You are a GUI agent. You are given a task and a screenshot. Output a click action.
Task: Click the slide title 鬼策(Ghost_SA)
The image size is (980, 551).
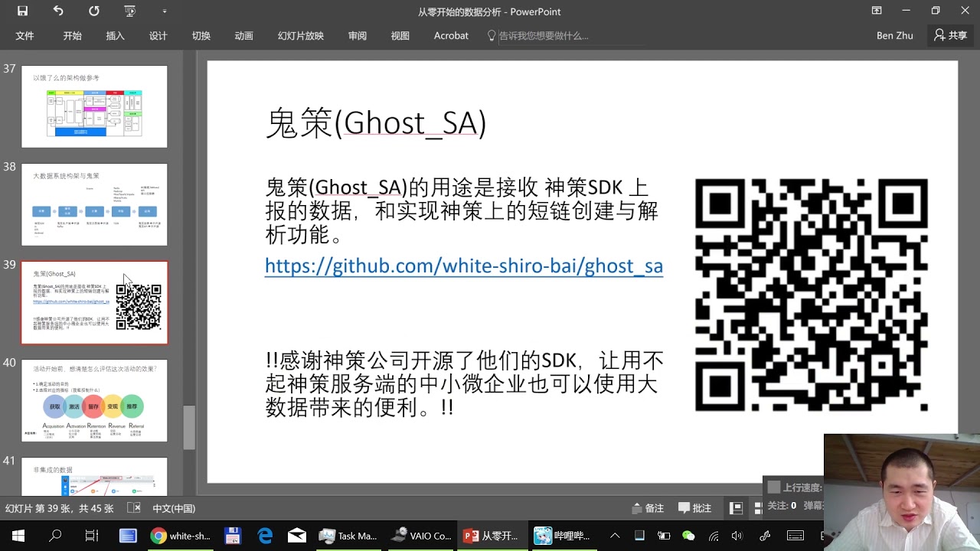point(376,123)
